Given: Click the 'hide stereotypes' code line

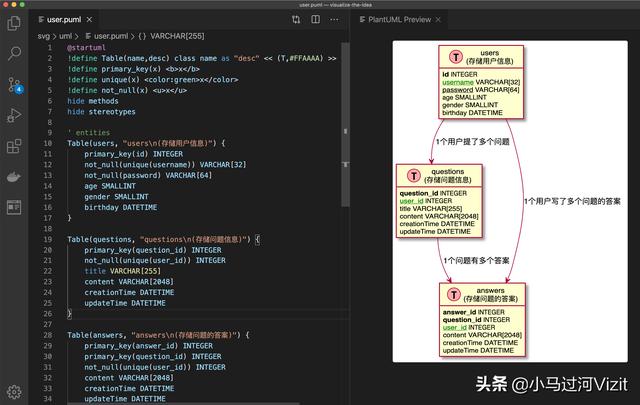Looking at the screenshot, I should (x=101, y=111).
